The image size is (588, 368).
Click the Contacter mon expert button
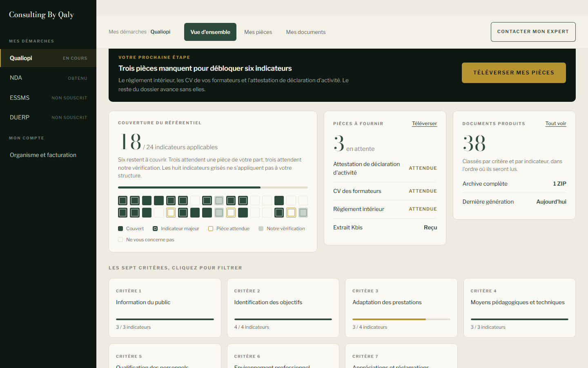533,32
